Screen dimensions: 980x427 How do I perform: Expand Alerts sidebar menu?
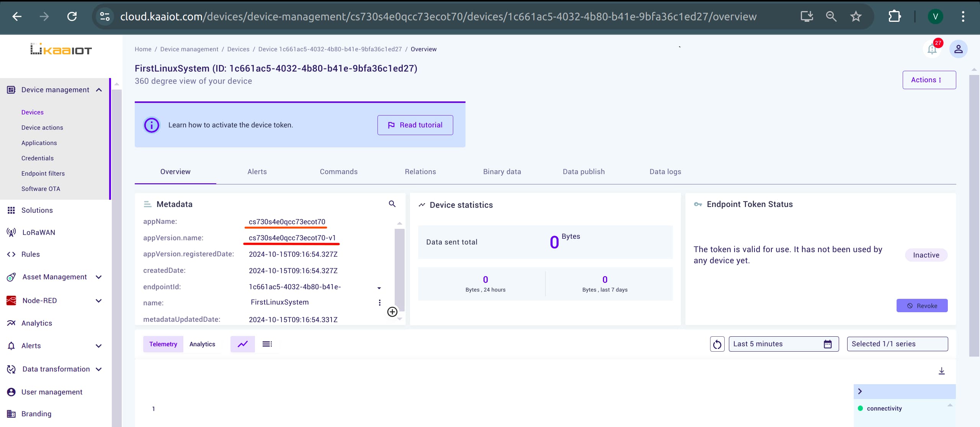tap(98, 346)
